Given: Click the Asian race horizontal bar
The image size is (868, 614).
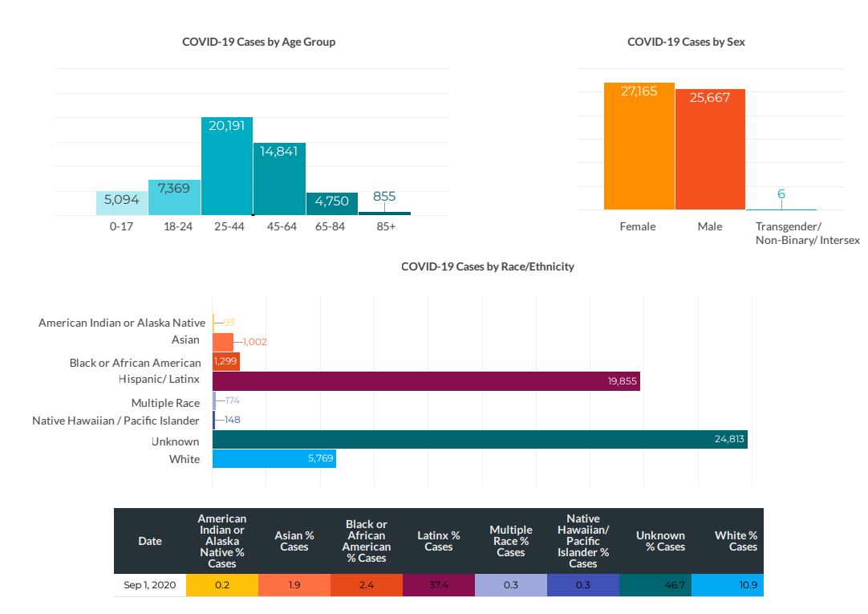Looking at the screenshot, I should point(223,341).
